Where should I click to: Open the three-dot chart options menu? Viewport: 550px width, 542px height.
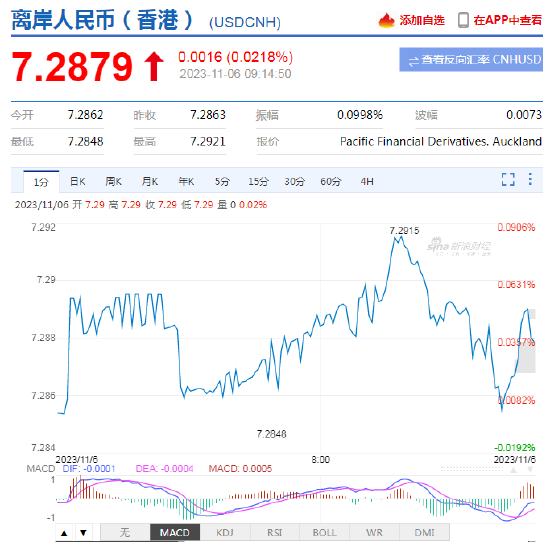point(530,179)
